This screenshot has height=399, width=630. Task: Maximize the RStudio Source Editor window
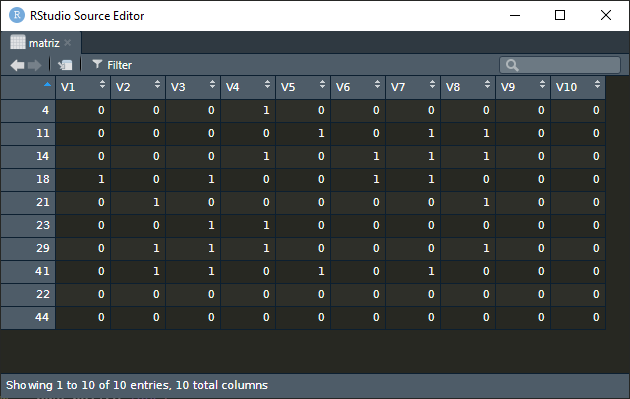coord(560,15)
